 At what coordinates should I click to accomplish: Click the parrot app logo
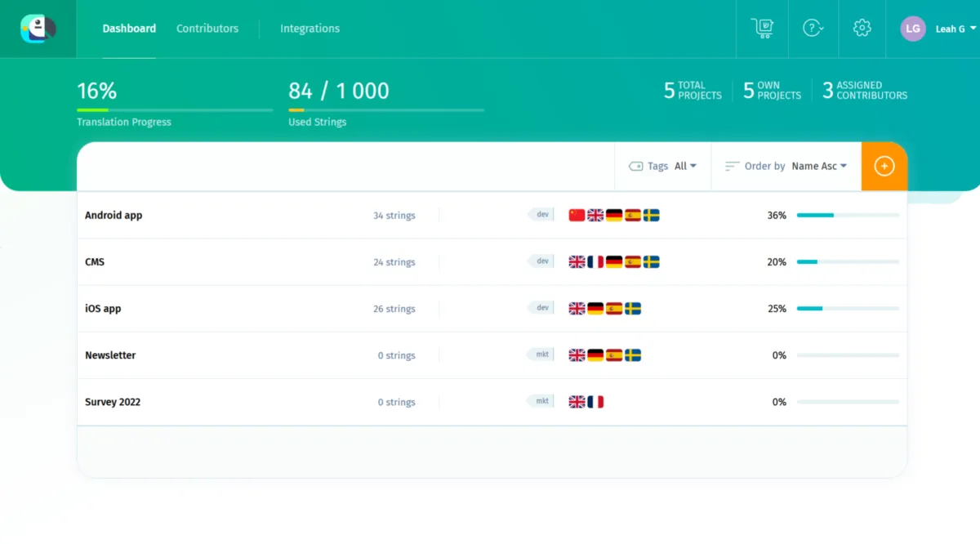[38, 29]
